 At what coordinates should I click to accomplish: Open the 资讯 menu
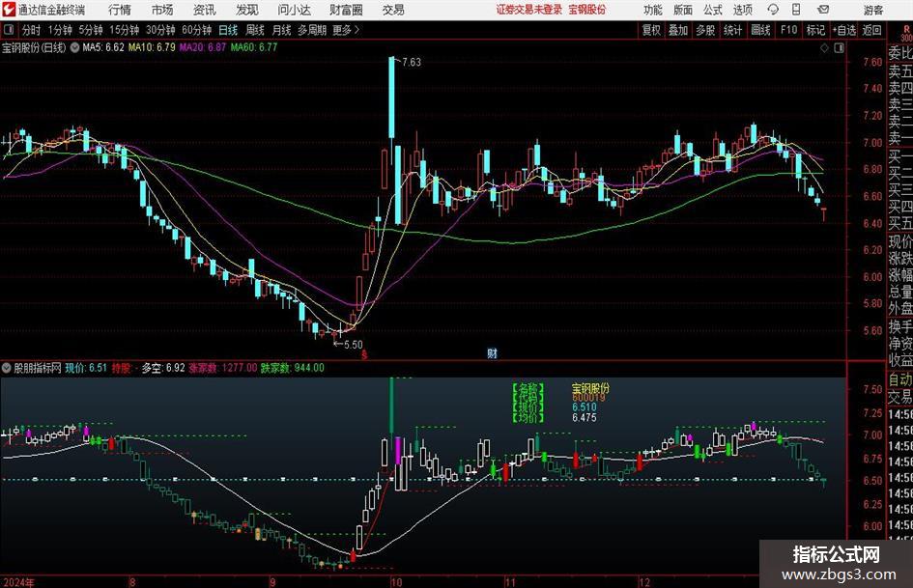click(205, 10)
